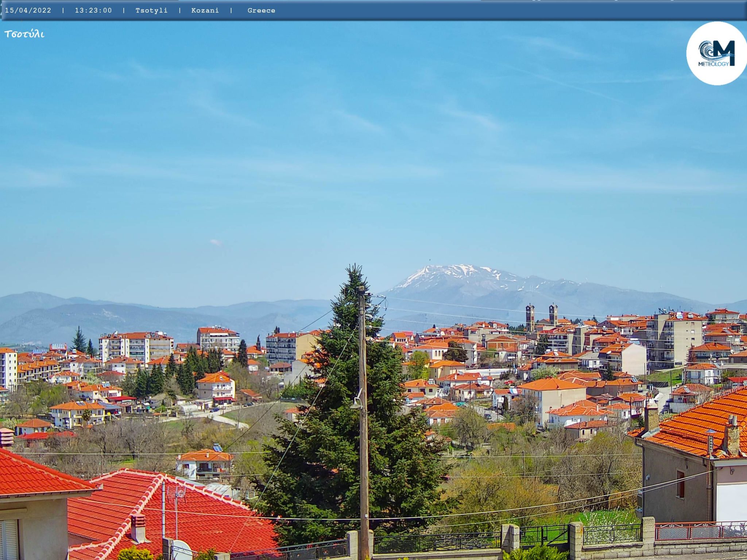
Task: Click the chimney on foreground red roof
Action: tap(138, 528)
